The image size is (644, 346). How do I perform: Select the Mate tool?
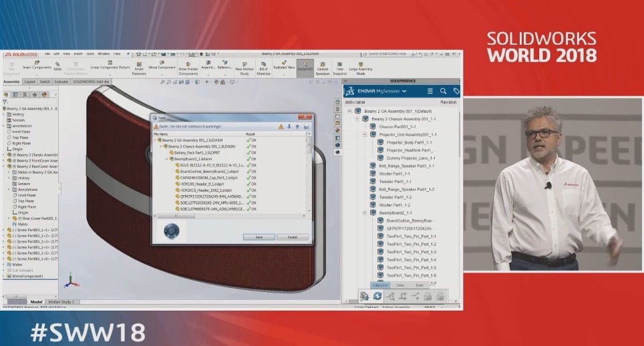pos(57,66)
